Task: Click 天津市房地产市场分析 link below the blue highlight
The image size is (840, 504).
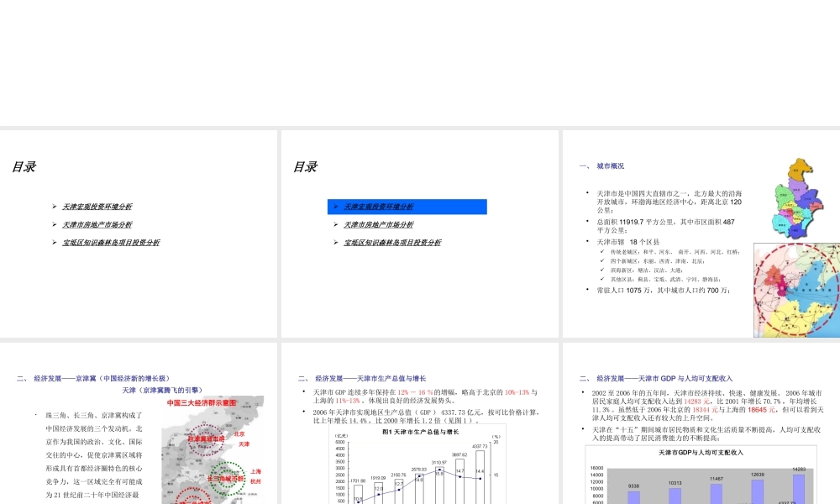Action: (x=378, y=225)
